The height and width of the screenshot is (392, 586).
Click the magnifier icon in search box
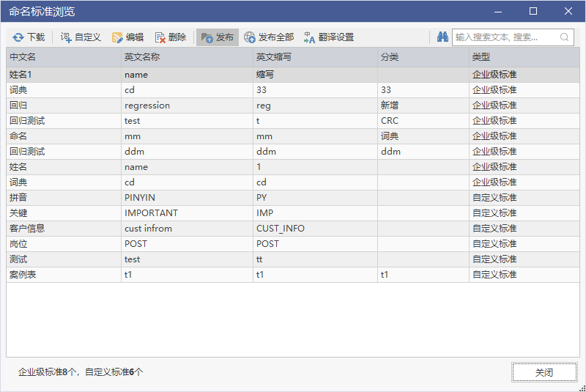[x=564, y=37]
